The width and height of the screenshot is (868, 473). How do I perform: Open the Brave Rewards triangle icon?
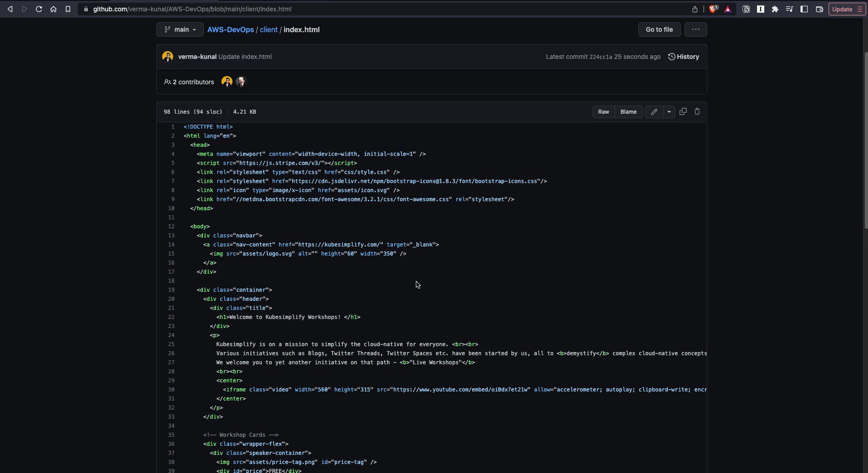point(728,9)
